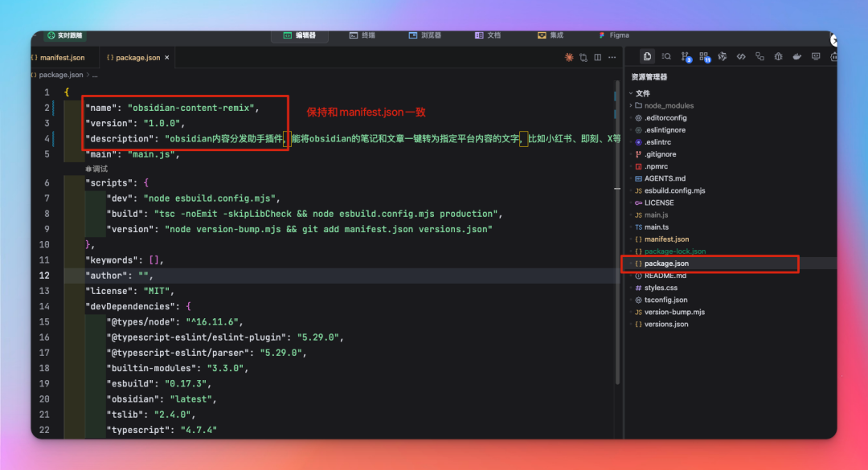Click the connected nodes icon in sidebar toolbar
This screenshot has height=470, width=868.
(x=759, y=56)
